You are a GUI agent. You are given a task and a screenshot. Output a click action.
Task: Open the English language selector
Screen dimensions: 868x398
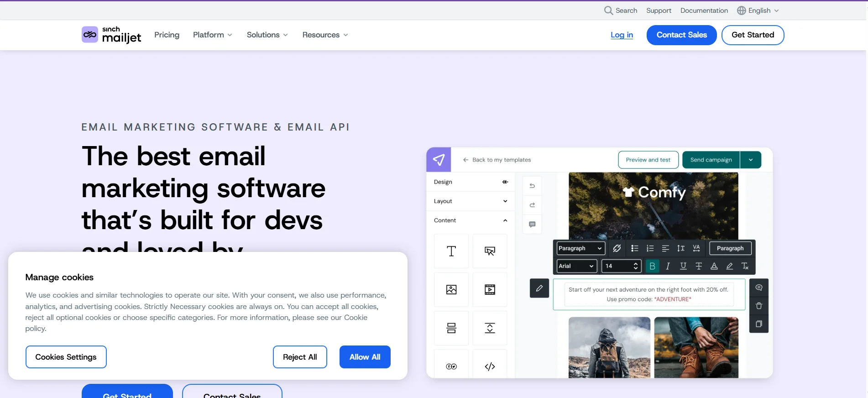758,10
